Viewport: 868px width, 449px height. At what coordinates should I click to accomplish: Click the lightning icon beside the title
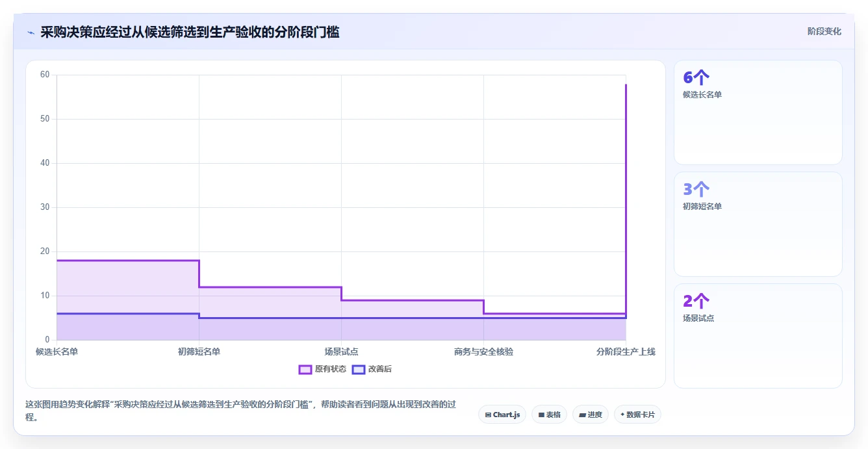[x=31, y=32]
